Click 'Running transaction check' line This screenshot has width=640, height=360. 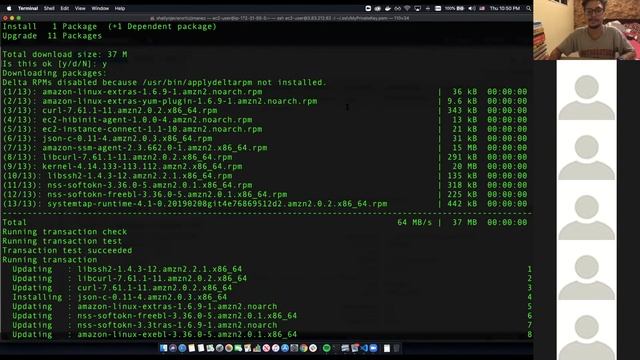point(64,232)
